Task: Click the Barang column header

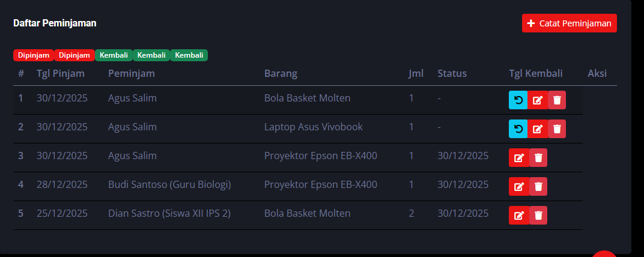Action: (281, 74)
